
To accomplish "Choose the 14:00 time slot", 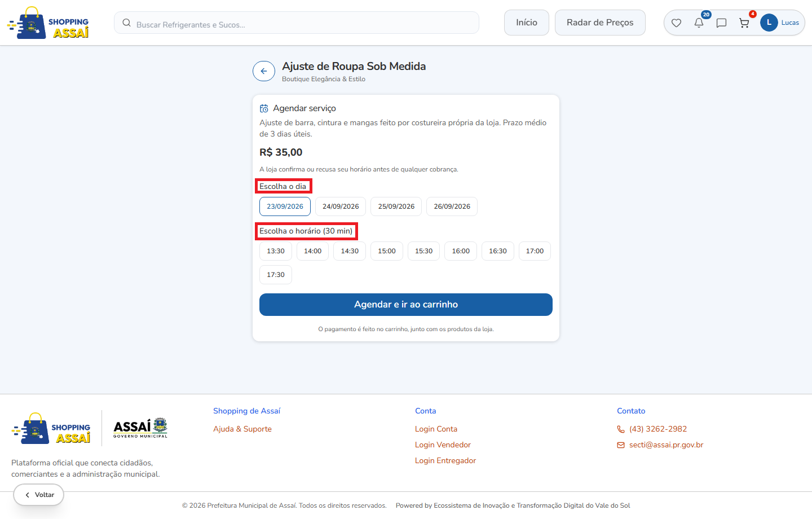I will (x=312, y=251).
